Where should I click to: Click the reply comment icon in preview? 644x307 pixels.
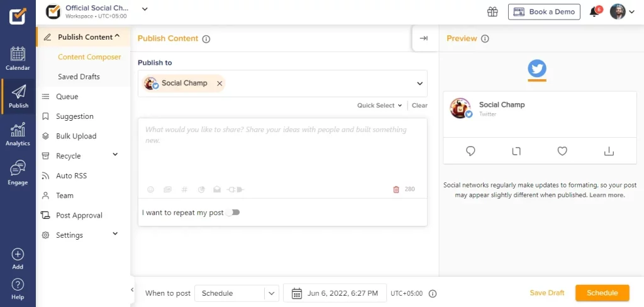(470, 151)
